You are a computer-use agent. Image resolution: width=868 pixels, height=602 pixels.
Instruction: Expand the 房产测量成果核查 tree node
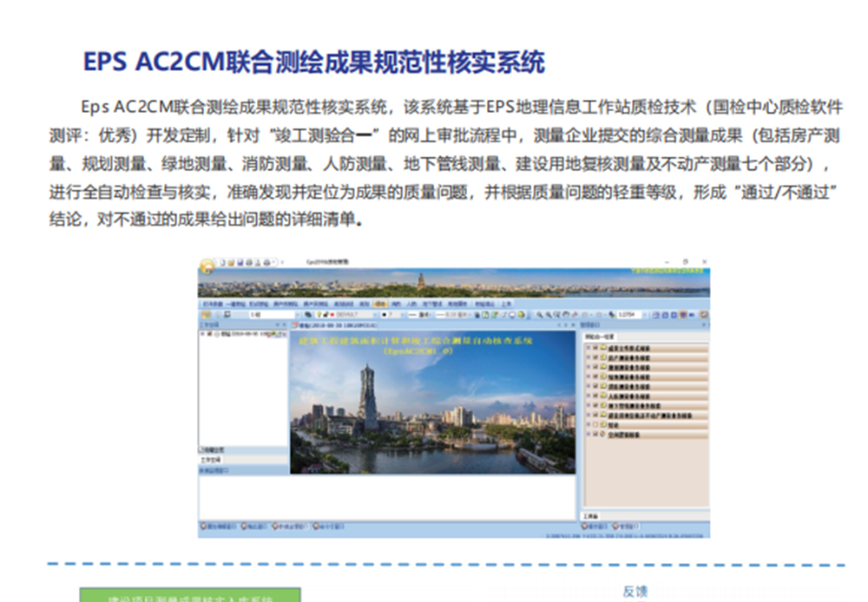click(589, 357)
